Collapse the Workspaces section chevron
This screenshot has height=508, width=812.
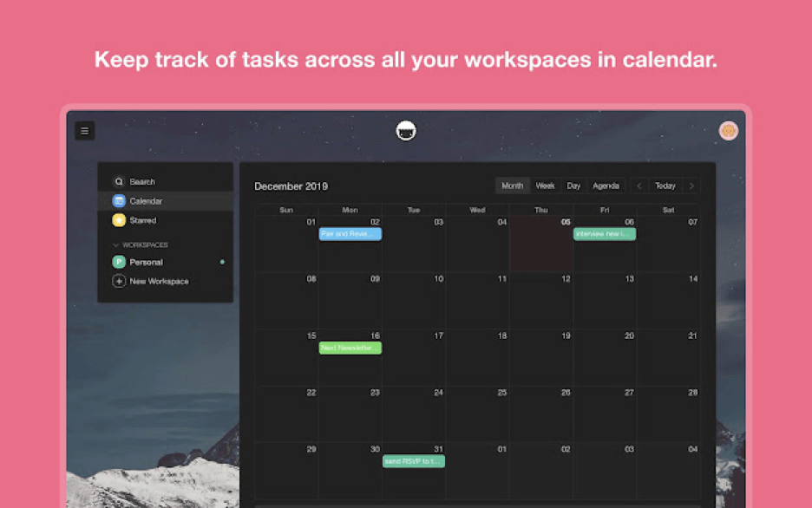116,245
